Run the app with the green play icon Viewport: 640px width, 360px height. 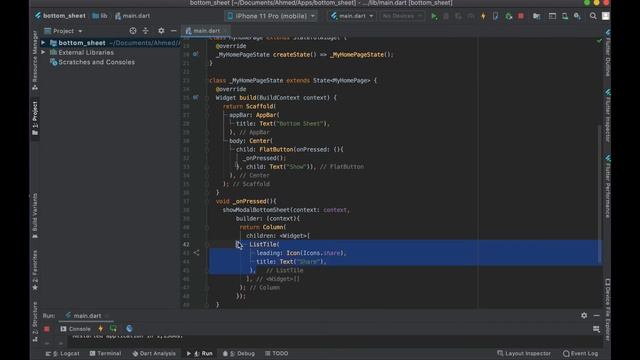tap(434, 16)
